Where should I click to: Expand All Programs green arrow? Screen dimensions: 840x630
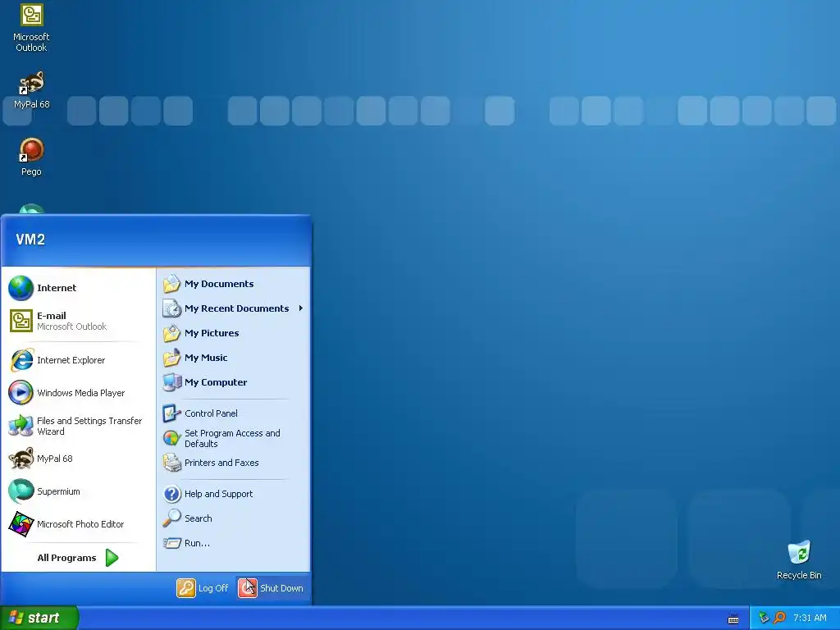(x=112, y=558)
